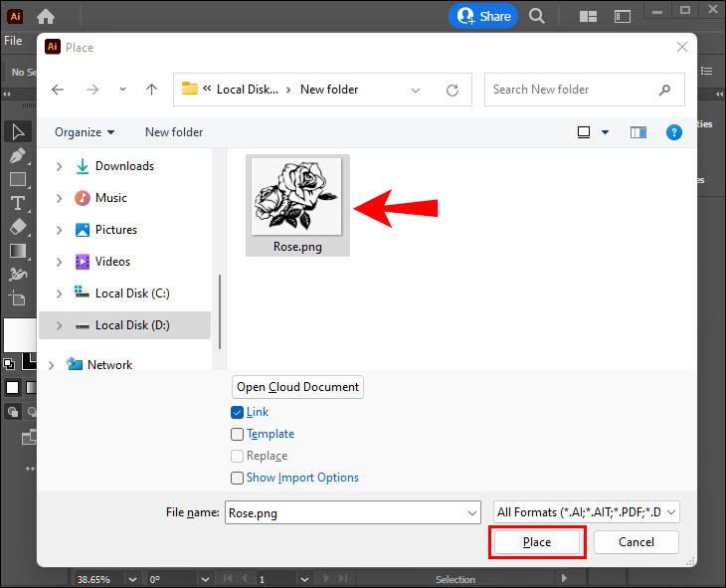Select the Eraser tool
Screen dimensions: 726x588
[18, 227]
